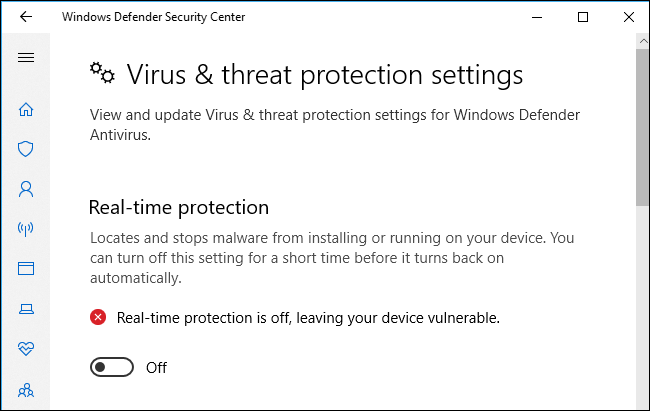The image size is (650, 411).
Task: Open Family options icon
Action: click(26, 390)
